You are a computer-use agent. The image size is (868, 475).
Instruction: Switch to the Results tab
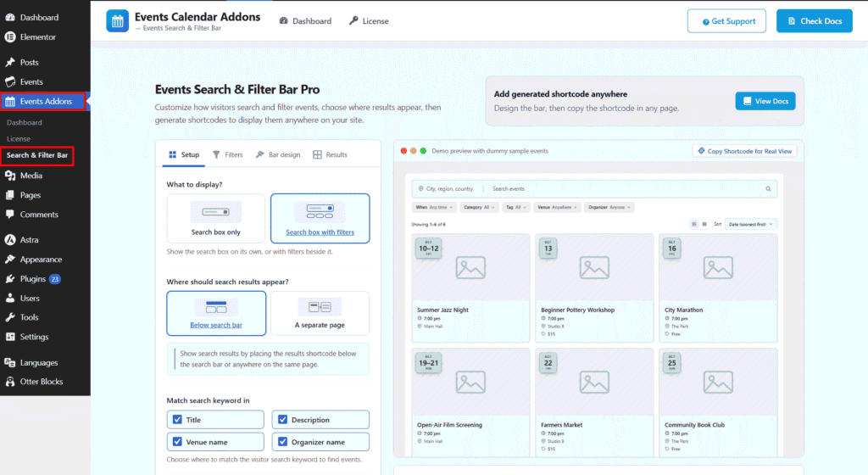click(x=330, y=154)
